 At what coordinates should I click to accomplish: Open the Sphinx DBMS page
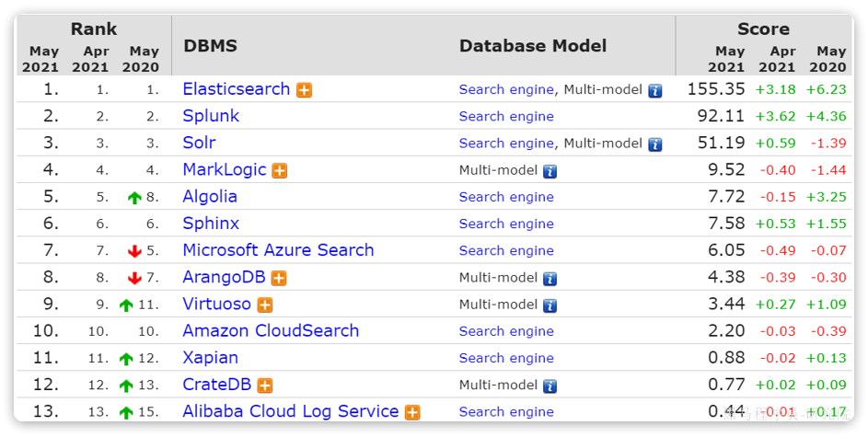(x=211, y=224)
